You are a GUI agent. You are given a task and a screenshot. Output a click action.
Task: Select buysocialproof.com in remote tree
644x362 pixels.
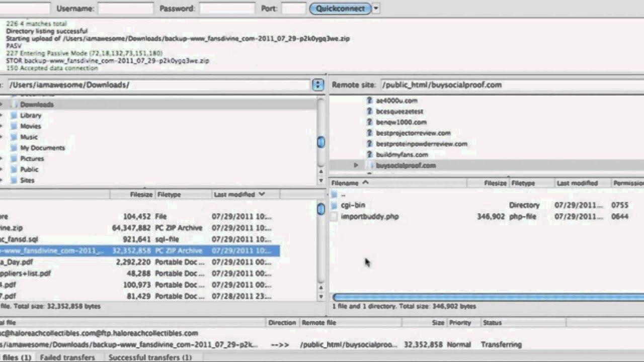coord(406,165)
